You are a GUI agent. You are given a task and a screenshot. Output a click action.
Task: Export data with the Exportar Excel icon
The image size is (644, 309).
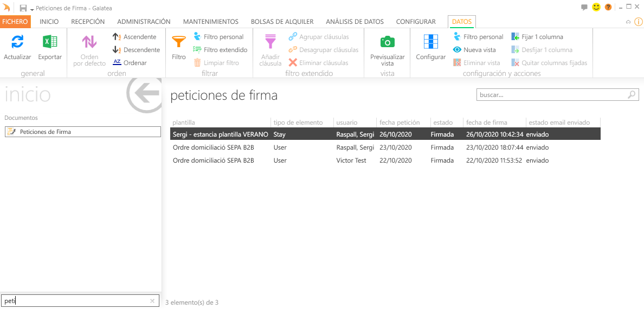click(x=50, y=42)
